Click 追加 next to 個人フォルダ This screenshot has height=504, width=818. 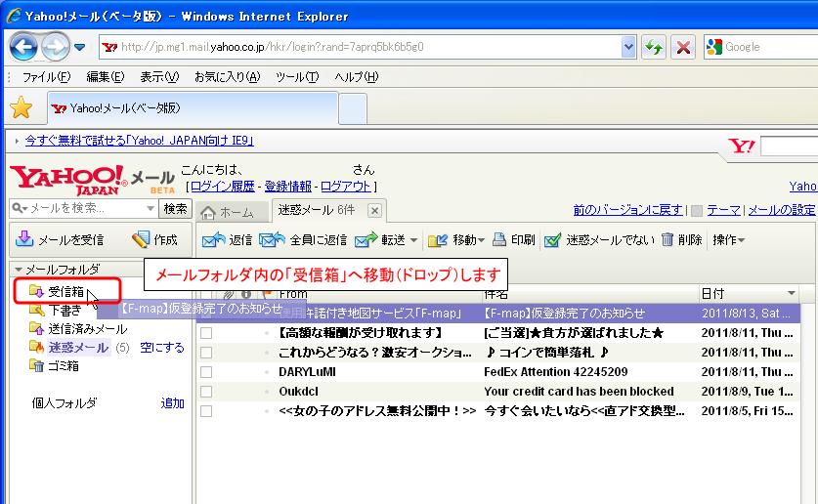tap(172, 402)
